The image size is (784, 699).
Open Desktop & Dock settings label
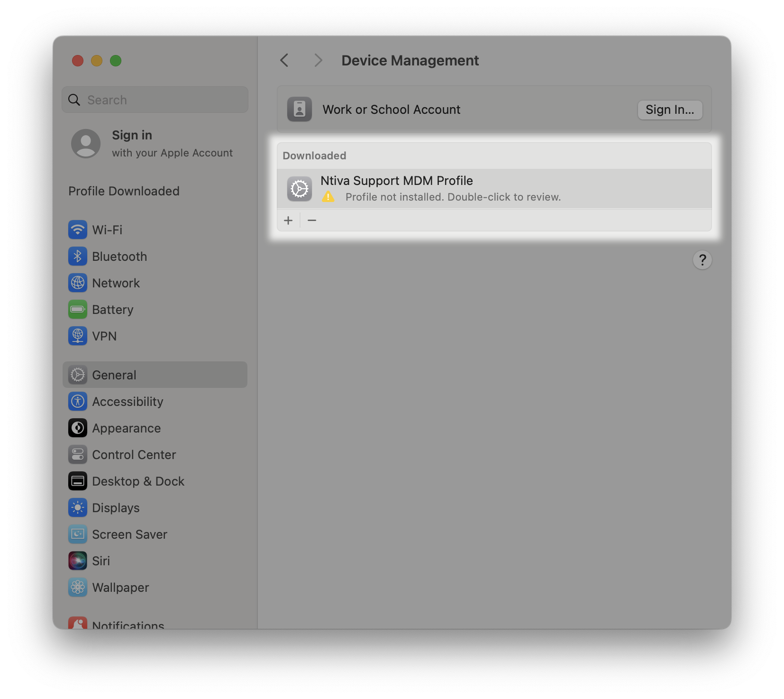tap(138, 481)
